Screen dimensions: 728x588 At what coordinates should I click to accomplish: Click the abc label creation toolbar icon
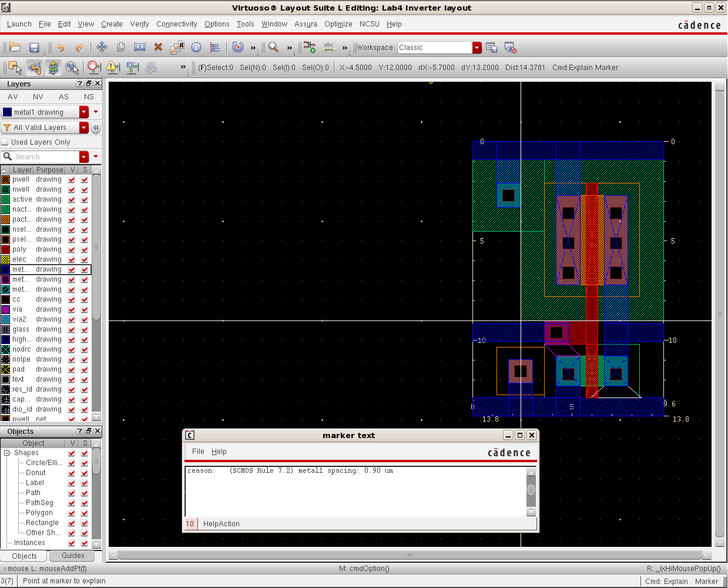tap(329, 47)
